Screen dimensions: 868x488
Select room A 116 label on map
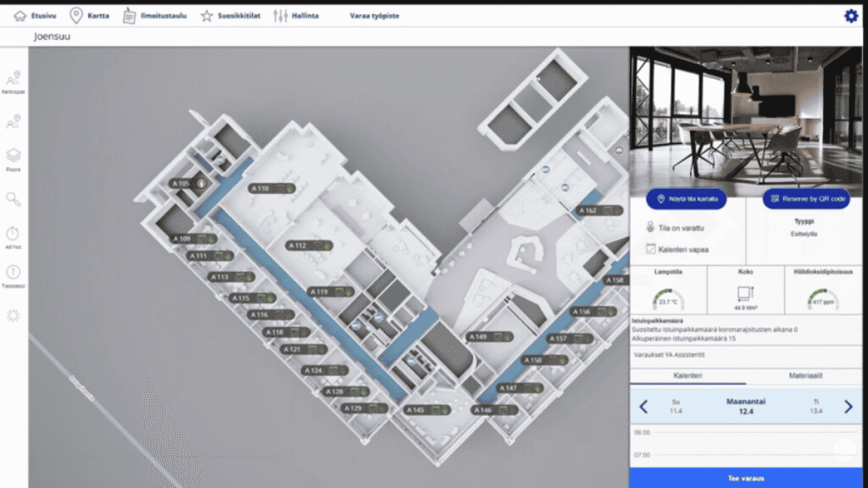click(270, 314)
